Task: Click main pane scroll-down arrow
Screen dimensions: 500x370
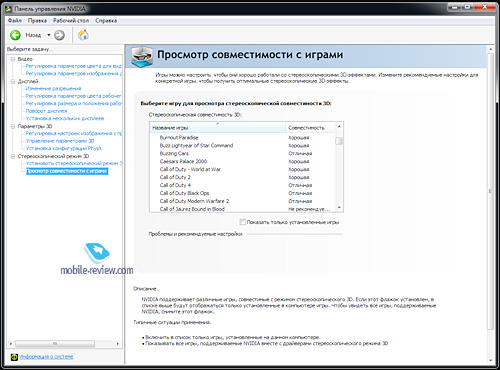Action: point(490,360)
